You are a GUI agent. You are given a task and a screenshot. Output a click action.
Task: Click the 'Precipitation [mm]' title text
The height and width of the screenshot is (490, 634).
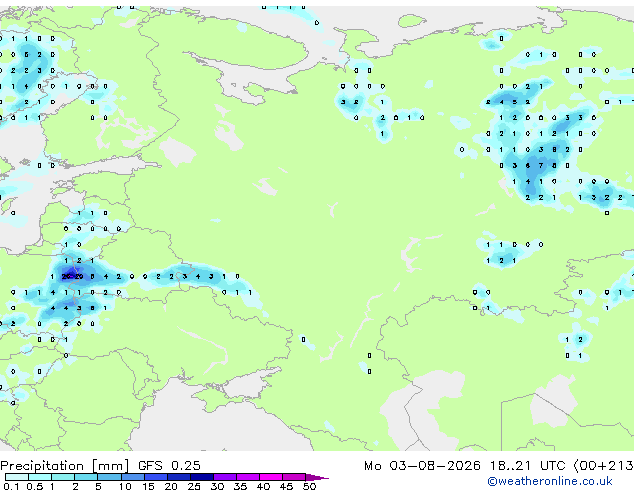coord(65,466)
